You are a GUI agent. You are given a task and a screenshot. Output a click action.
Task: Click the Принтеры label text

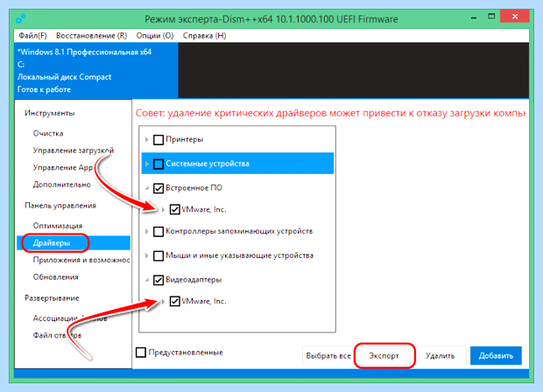click(184, 139)
